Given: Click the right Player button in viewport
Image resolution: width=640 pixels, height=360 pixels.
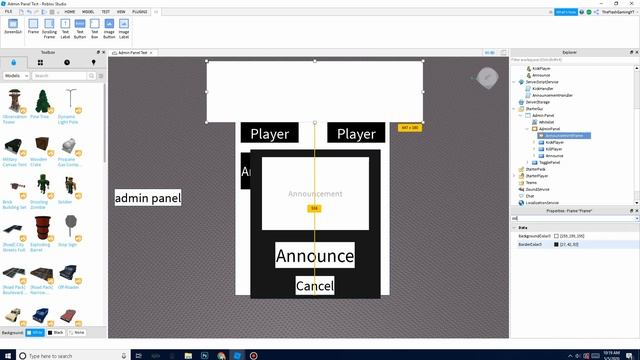Looking at the screenshot, I should point(356,133).
